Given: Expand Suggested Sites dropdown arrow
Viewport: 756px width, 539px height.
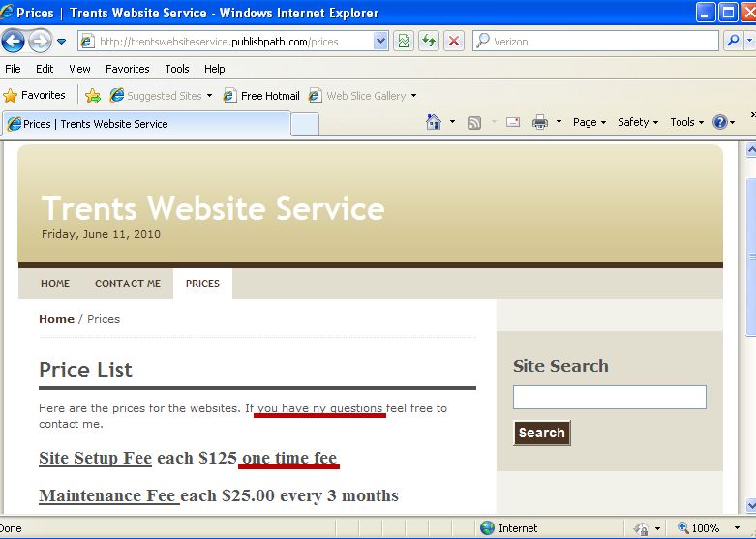Looking at the screenshot, I should (209, 96).
